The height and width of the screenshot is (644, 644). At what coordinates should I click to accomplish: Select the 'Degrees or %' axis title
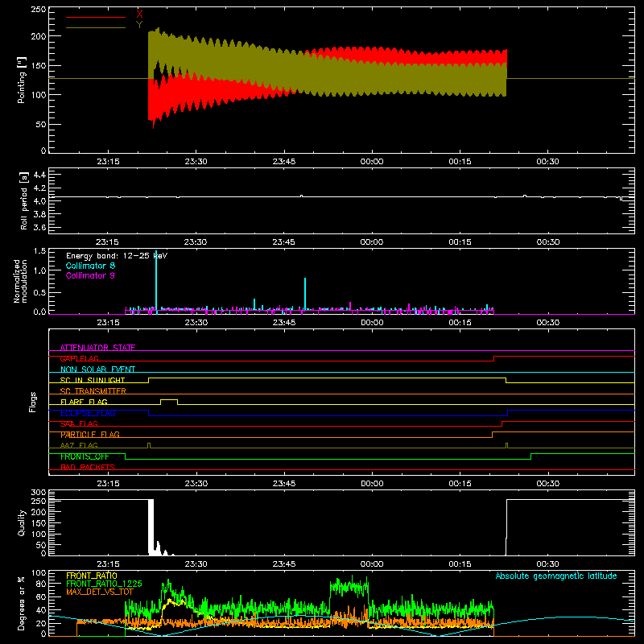point(22,604)
